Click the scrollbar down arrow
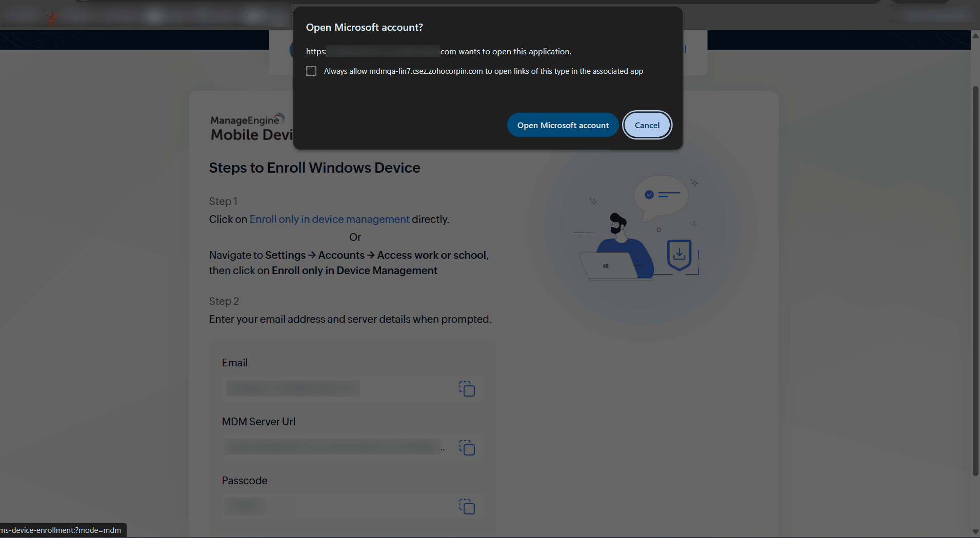Image resolution: width=980 pixels, height=538 pixels. pyautogui.click(x=975, y=532)
